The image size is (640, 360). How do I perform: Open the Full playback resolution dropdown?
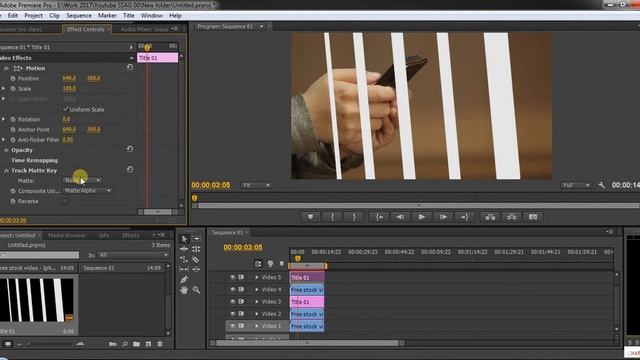[576, 185]
